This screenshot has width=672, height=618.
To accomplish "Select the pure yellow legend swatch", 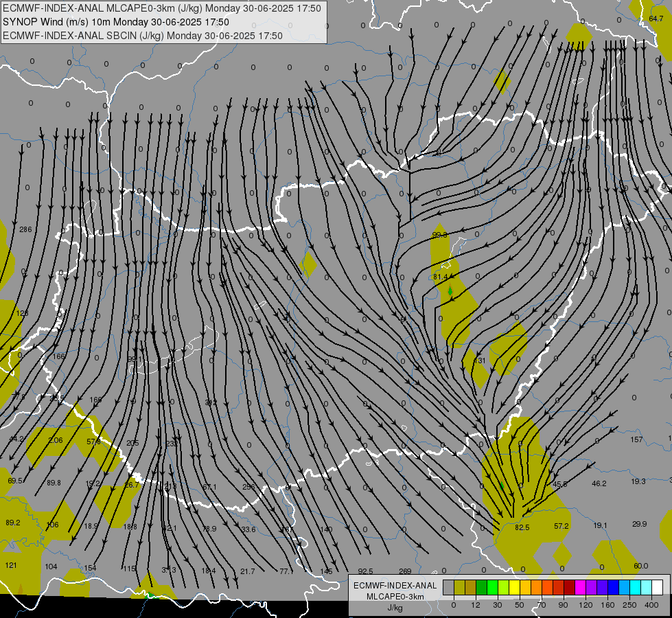I will click(515, 587).
